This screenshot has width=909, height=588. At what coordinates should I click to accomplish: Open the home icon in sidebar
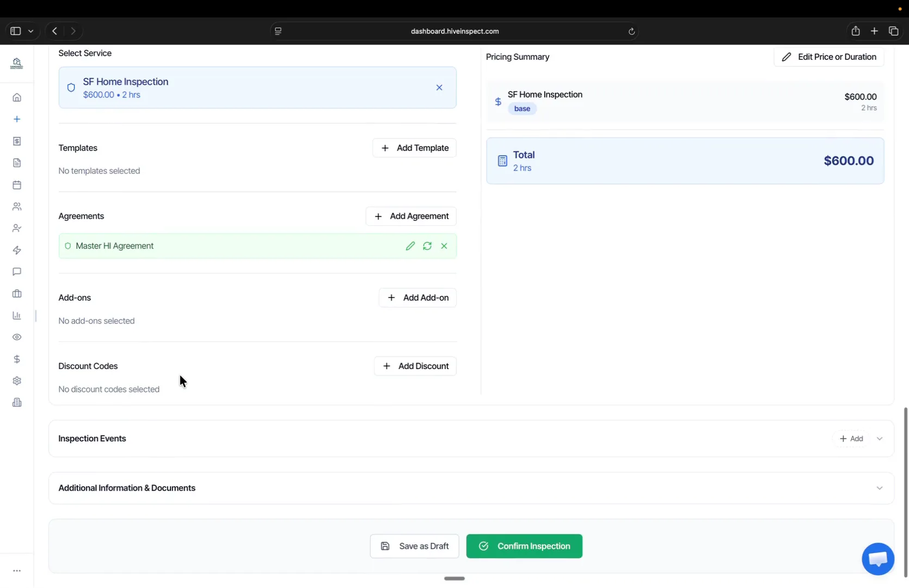17,97
